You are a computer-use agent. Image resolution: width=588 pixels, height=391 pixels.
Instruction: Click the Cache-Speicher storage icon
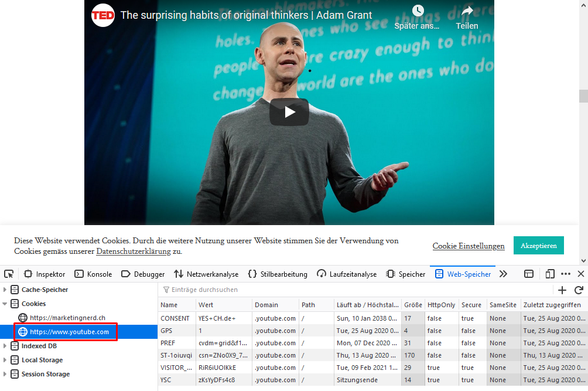(15, 290)
